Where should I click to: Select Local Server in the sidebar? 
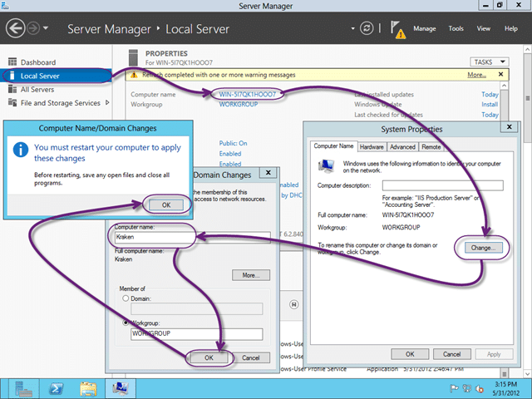pyautogui.click(x=57, y=76)
